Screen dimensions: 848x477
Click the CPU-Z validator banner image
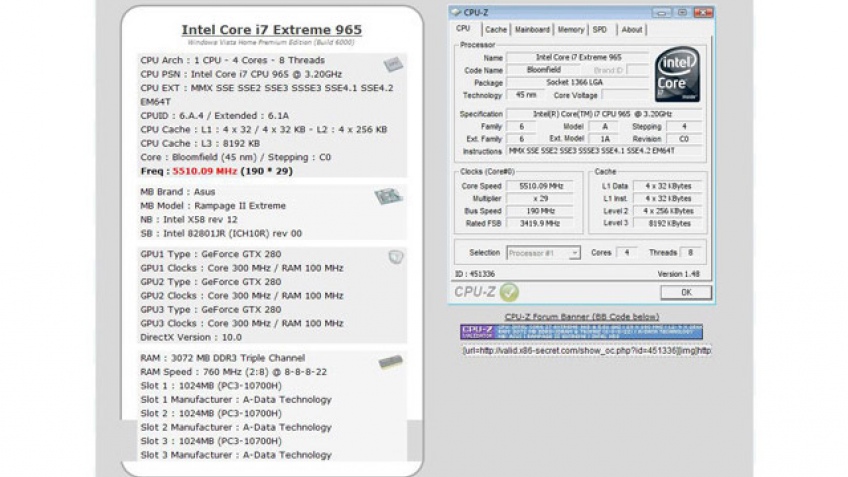click(x=581, y=332)
